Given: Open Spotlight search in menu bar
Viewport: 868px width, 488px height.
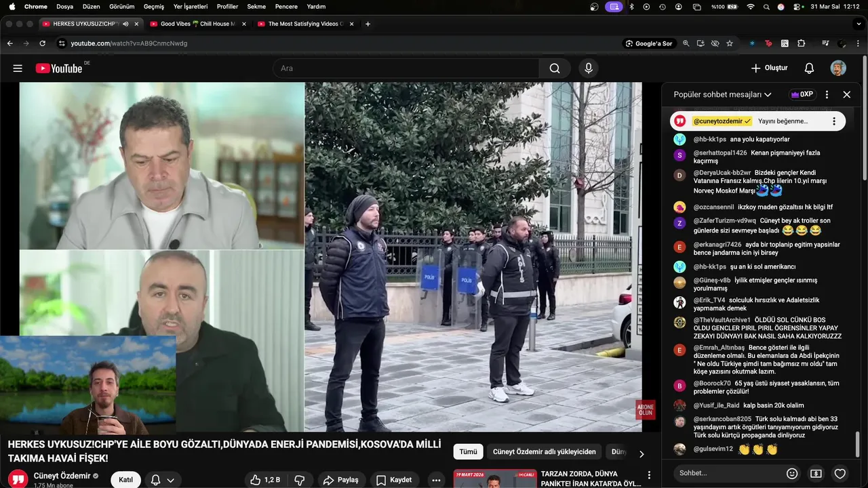Looking at the screenshot, I should [x=766, y=7].
